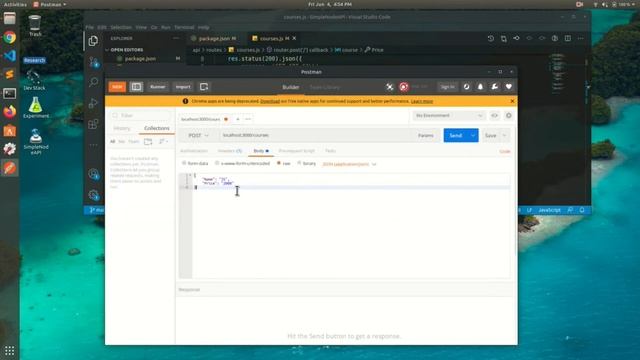Open the VS Code Explorer activity icon
Viewport: 640px width, 360px height.
point(93,41)
